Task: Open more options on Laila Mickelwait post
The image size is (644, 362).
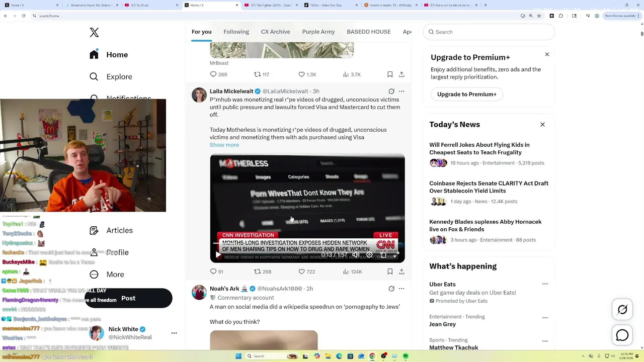Action: (x=401, y=92)
